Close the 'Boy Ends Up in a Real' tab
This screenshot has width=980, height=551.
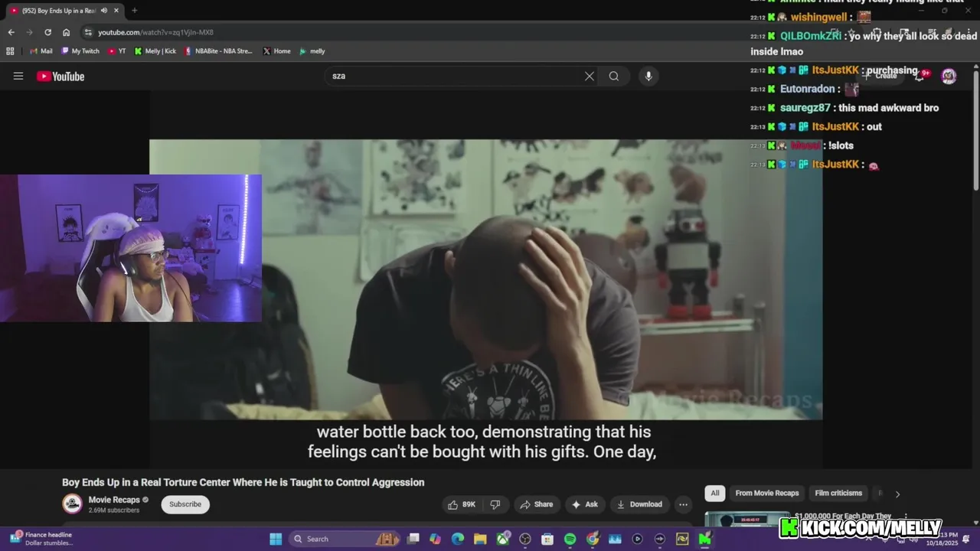pyautogui.click(x=116, y=11)
